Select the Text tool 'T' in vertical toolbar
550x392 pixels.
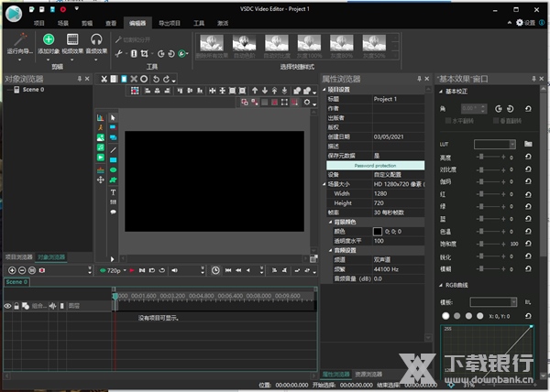coord(114,191)
